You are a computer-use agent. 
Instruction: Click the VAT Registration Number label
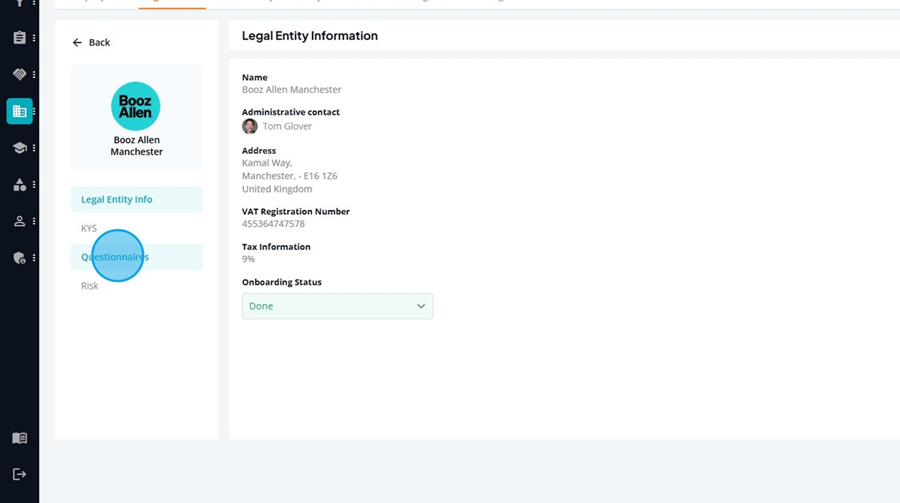(x=296, y=211)
